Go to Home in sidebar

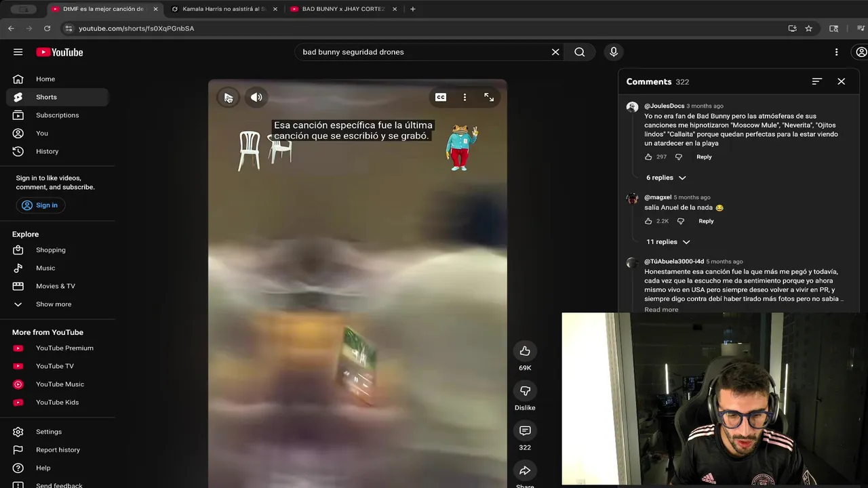pyautogui.click(x=58, y=79)
